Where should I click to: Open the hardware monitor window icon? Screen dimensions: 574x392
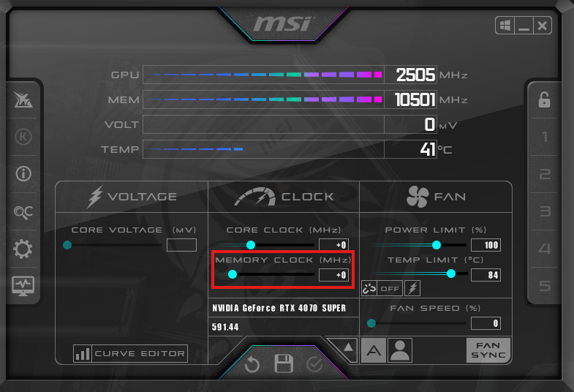(x=23, y=286)
